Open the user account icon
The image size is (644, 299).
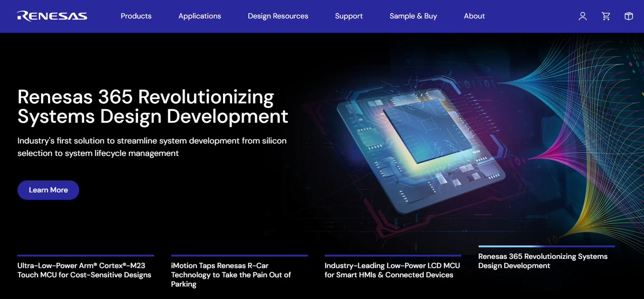tap(583, 16)
